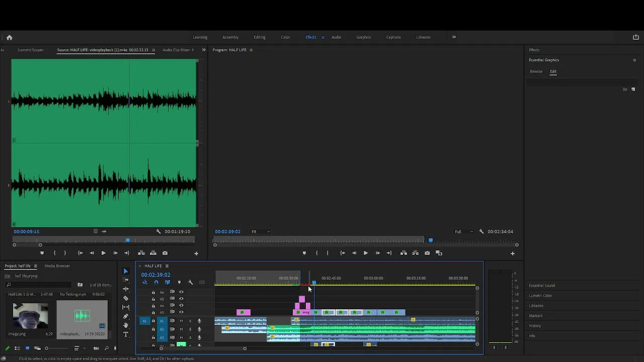The image size is (644, 362).
Task: Select the Hand tool
Action: click(x=126, y=325)
